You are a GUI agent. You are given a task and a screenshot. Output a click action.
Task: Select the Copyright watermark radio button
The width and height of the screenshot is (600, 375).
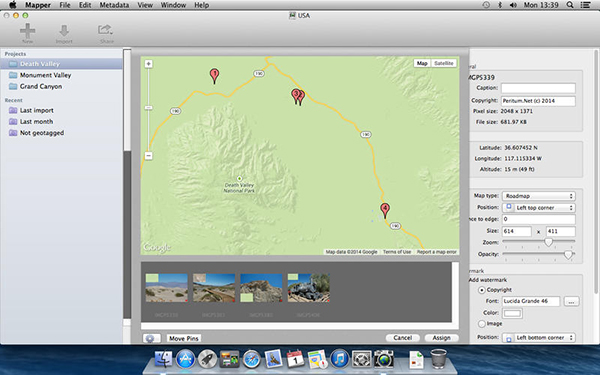pos(482,290)
